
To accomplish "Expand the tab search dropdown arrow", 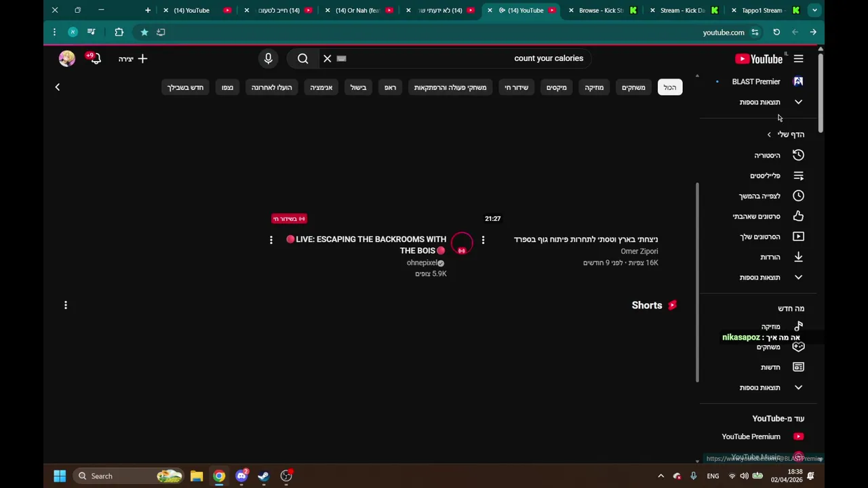I will point(814,10).
